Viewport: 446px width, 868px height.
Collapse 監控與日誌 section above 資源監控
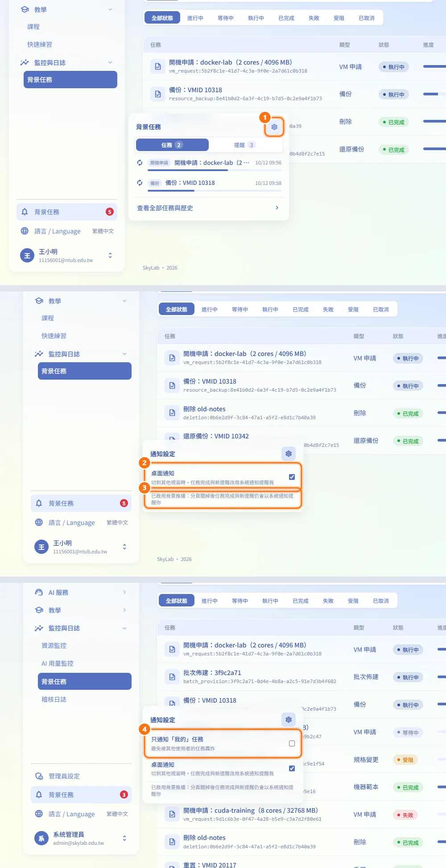[124, 628]
